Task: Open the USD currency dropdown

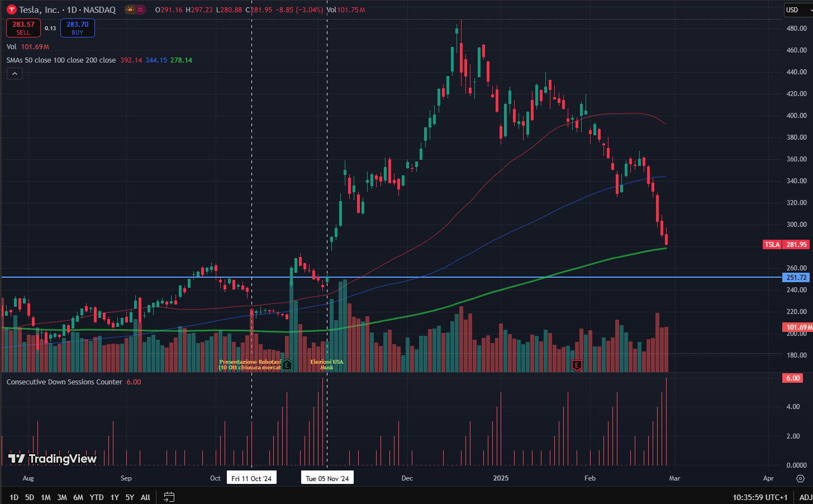Action: 798,10
